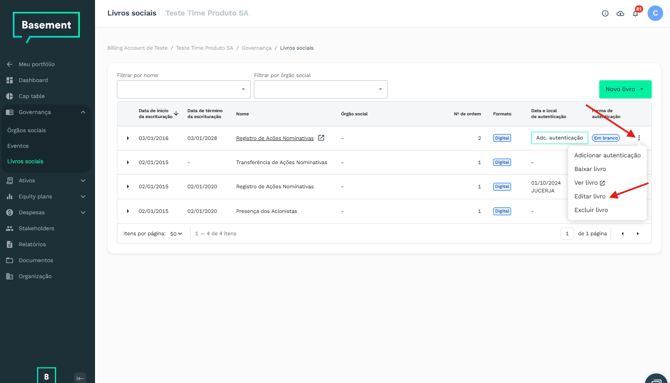Go to the next page arrow

click(638, 234)
